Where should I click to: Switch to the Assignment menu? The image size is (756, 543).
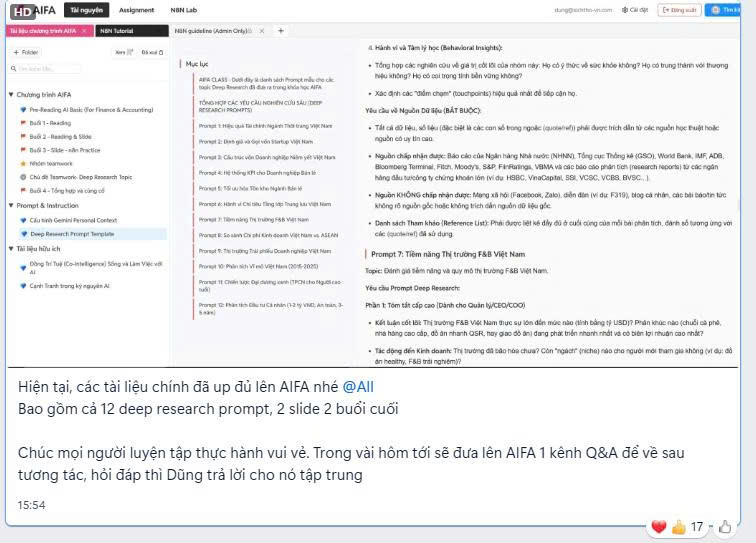(x=136, y=10)
